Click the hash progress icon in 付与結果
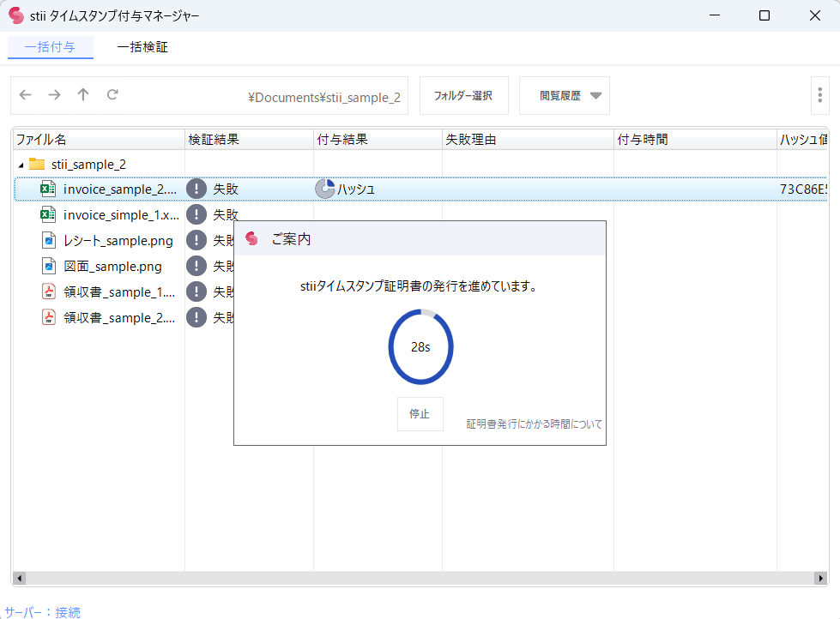 [x=324, y=189]
